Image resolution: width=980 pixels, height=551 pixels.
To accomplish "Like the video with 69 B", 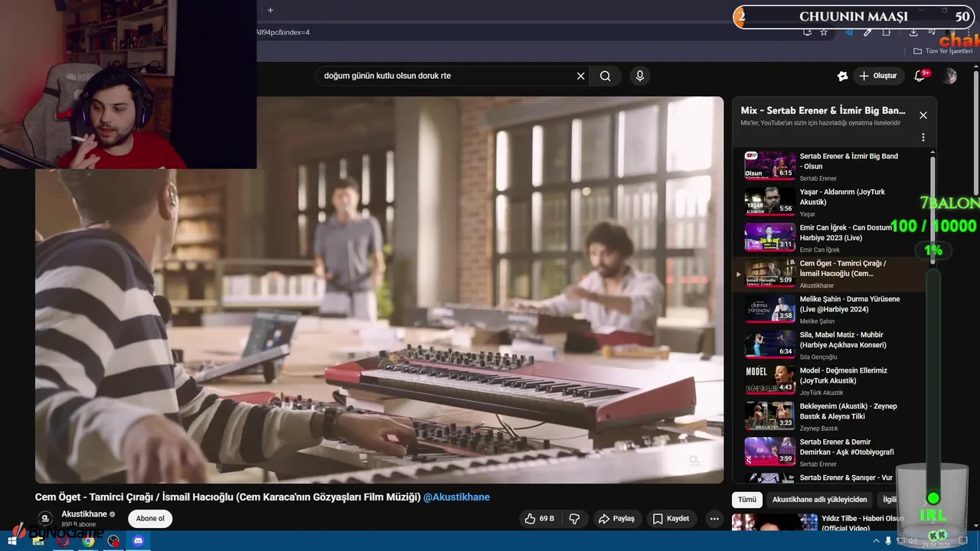I will click(539, 519).
